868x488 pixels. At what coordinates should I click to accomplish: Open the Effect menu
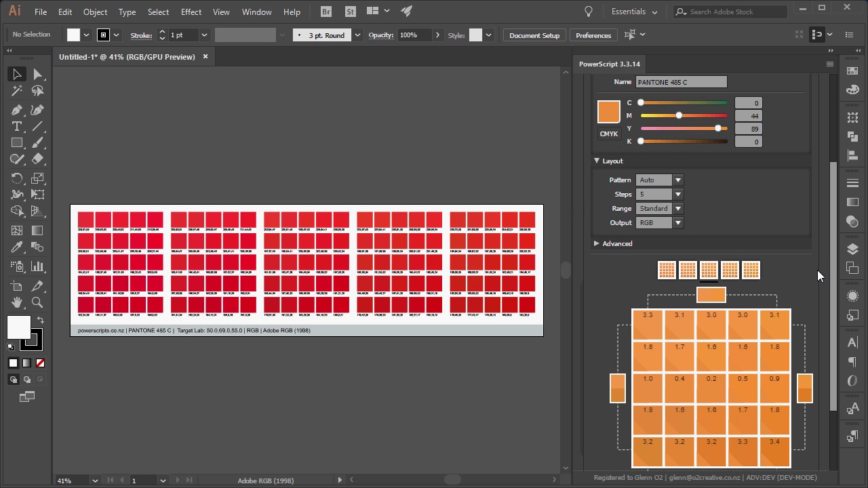[x=191, y=12]
